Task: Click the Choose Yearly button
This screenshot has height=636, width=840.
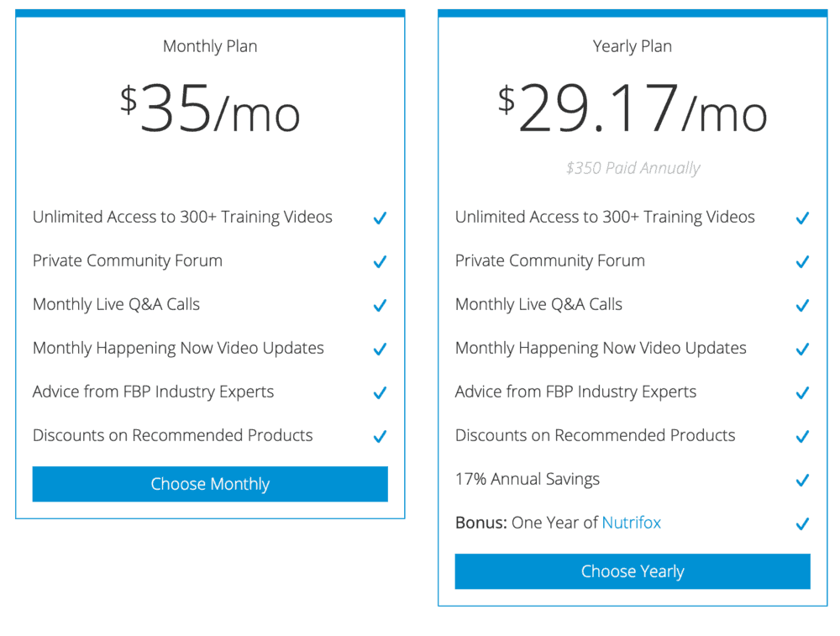Action: pyautogui.click(x=633, y=571)
